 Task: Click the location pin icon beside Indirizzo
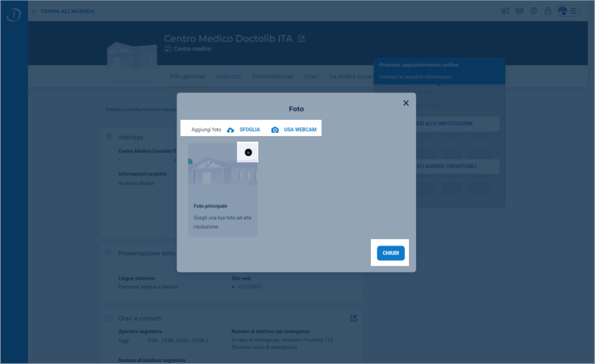tap(109, 137)
